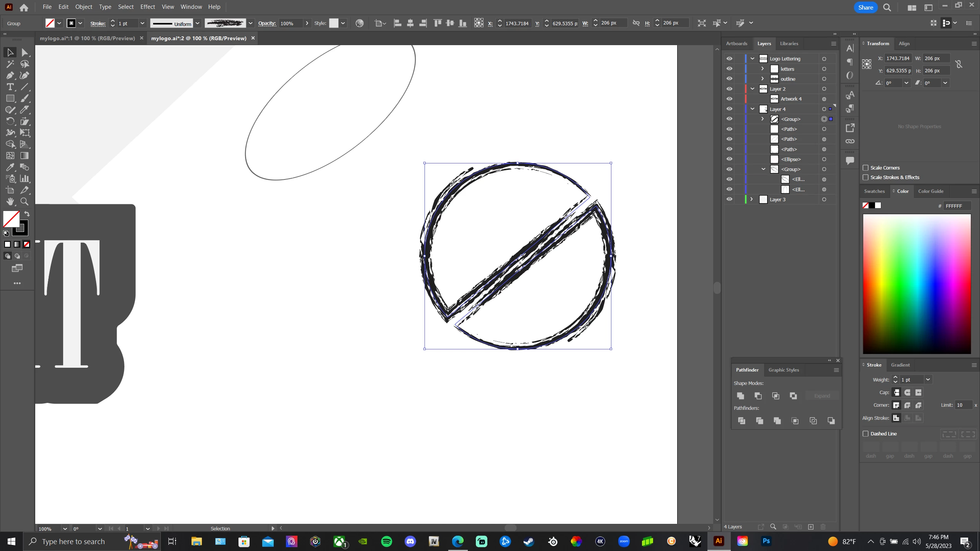This screenshot has height=551, width=980.
Task: Open Photoshop from the taskbar
Action: [x=766, y=541]
